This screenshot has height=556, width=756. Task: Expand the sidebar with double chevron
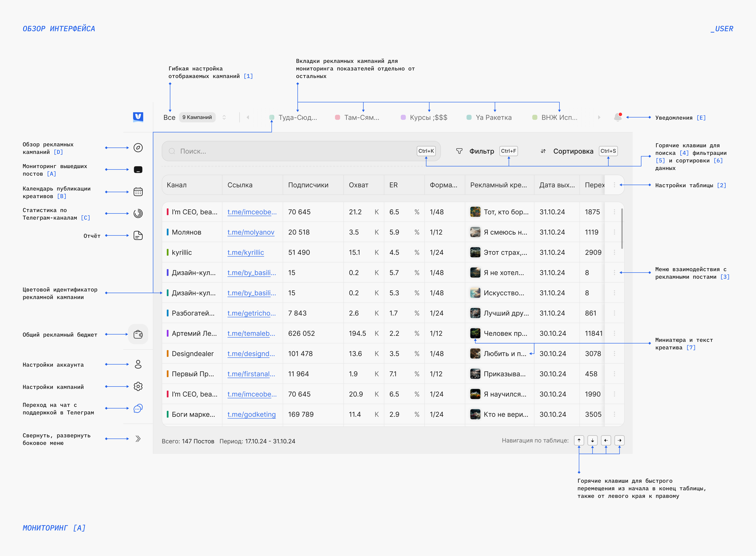coord(138,439)
